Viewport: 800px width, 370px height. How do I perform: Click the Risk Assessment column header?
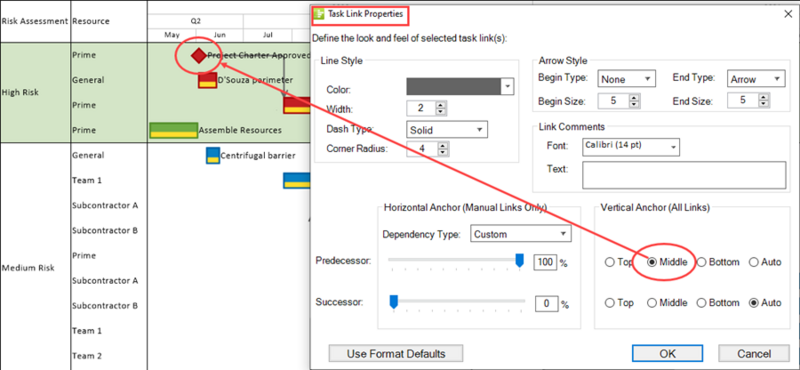[x=35, y=21]
